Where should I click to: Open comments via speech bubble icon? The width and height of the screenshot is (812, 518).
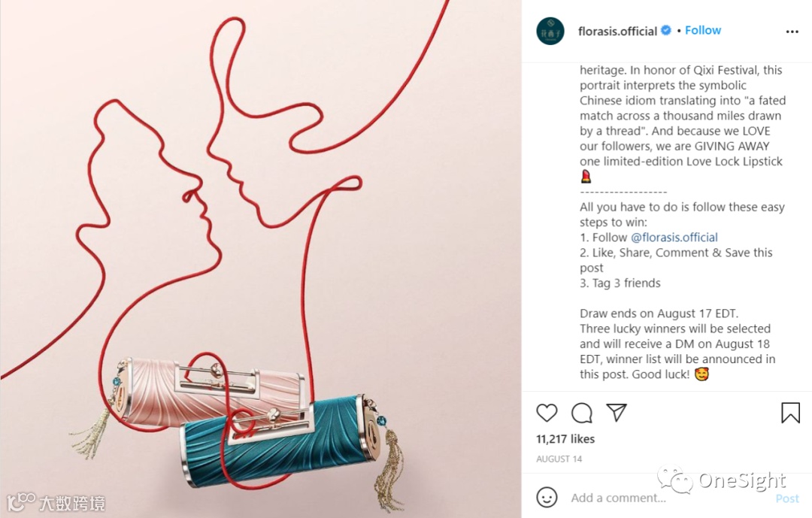click(x=581, y=413)
